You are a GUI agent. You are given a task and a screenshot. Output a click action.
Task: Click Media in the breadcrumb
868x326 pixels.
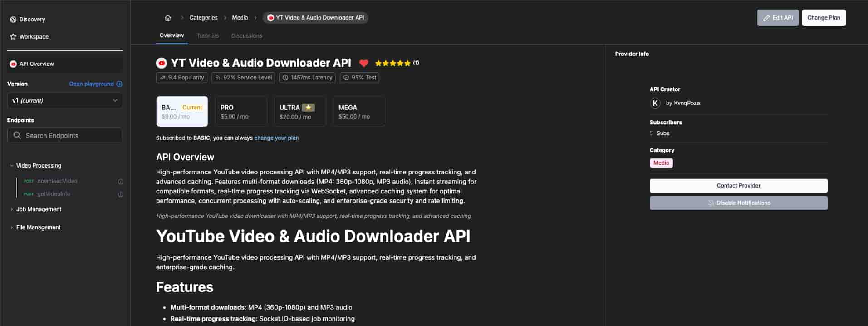[x=240, y=18]
